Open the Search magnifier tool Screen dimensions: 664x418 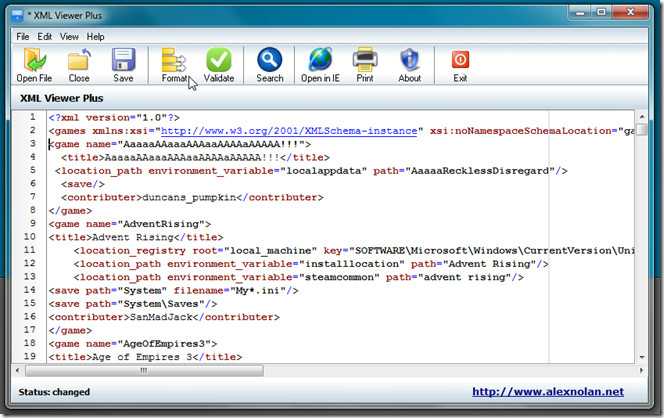pos(269,64)
